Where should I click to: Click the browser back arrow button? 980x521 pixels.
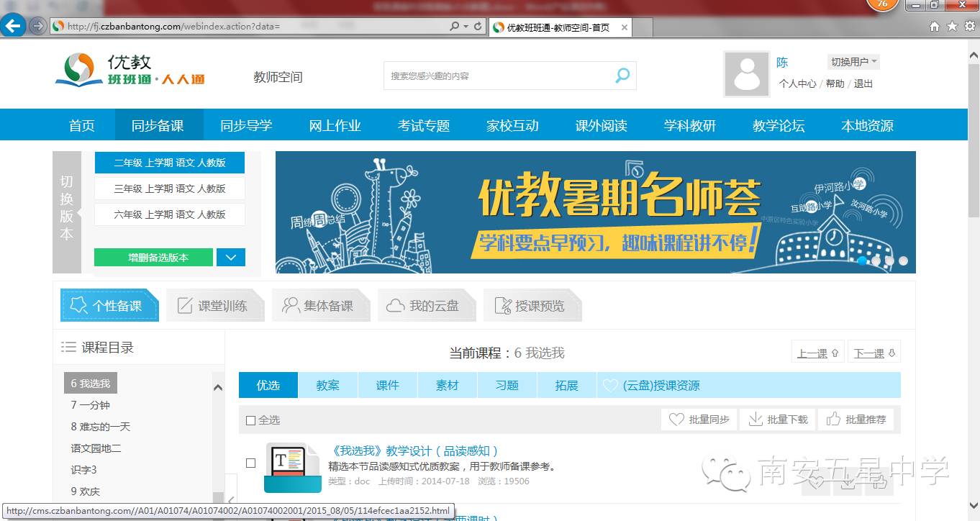coord(13,26)
